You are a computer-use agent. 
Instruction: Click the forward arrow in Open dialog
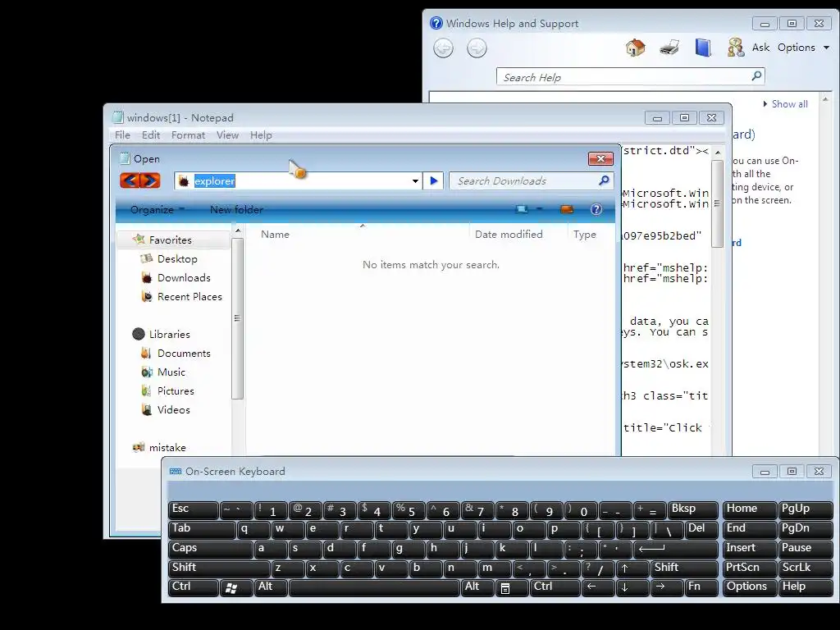click(x=151, y=180)
